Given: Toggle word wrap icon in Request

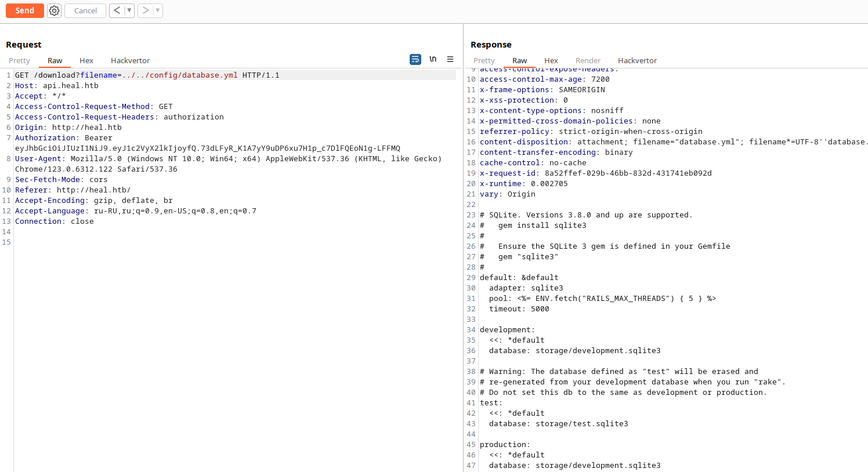Looking at the screenshot, I should (415, 59).
